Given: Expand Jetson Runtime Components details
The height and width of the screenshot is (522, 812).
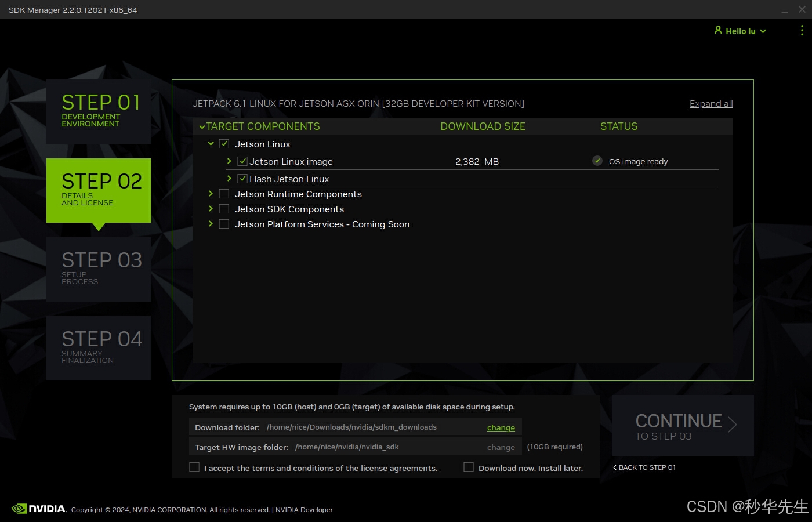Looking at the screenshot, I should (211, 194).
